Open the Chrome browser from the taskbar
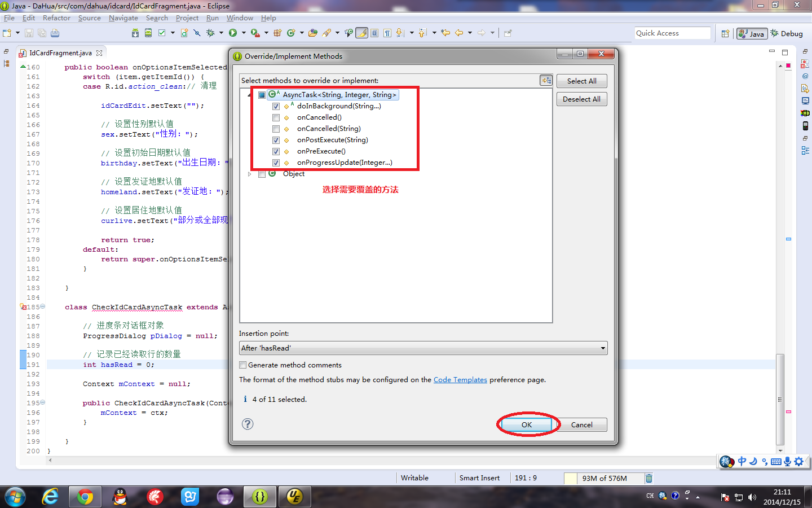This screenshot has width=812, height=508. 85,497
